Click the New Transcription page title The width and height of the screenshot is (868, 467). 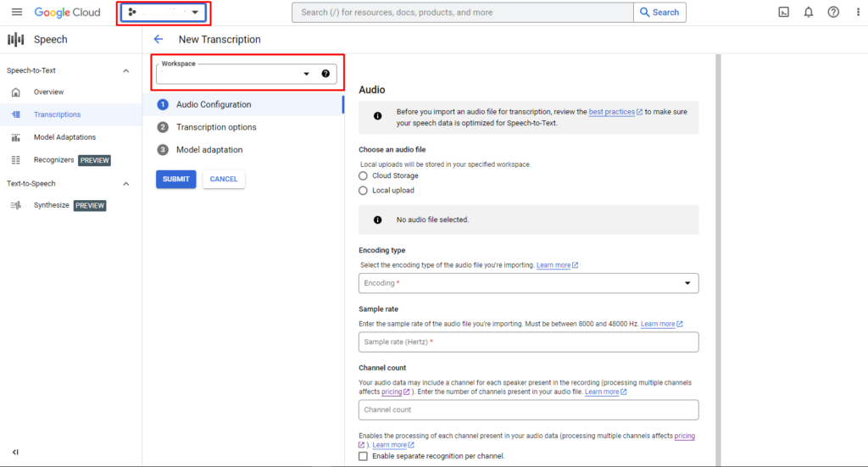tap(220, 39)
